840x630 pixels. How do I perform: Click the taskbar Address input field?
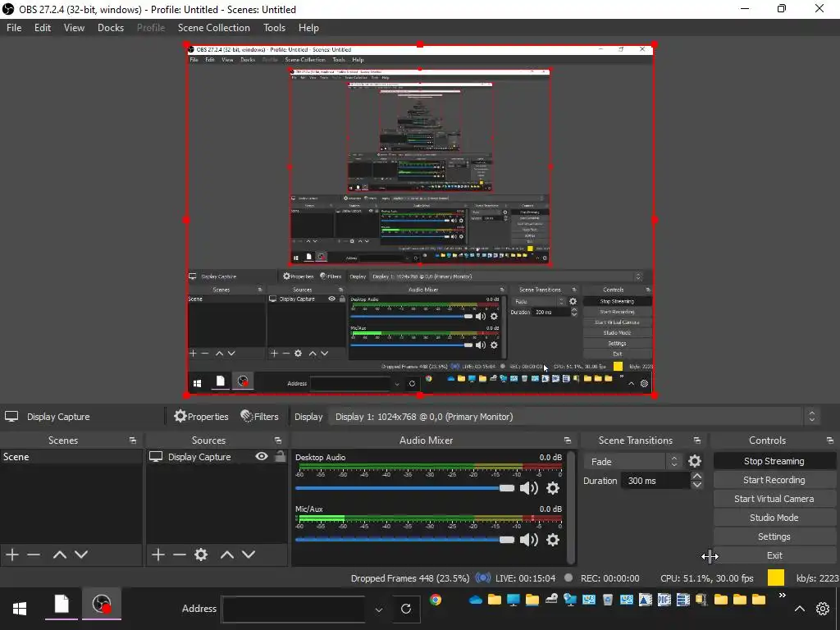pos(294,609)
